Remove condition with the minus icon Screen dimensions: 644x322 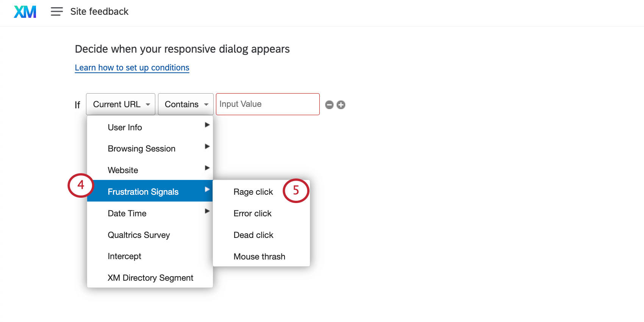pos(330,105)
